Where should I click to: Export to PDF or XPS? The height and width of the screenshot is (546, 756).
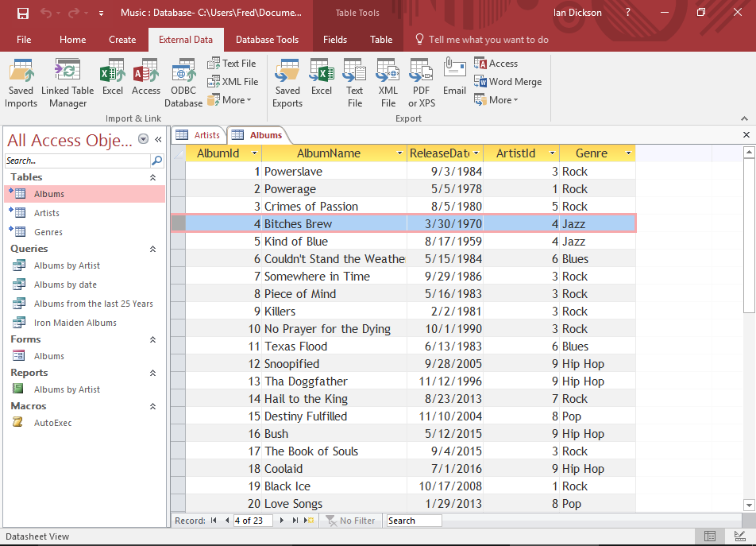[420, 82]
